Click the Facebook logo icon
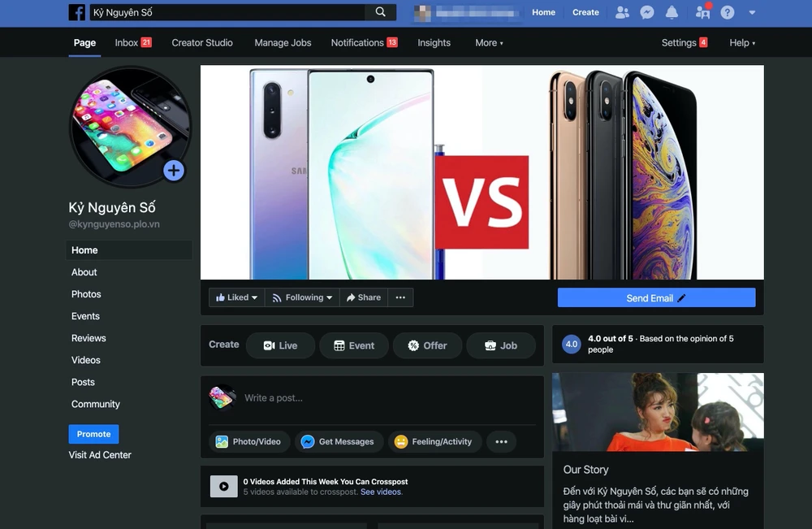The image size is (812, 529). click(x=77, y=12)
